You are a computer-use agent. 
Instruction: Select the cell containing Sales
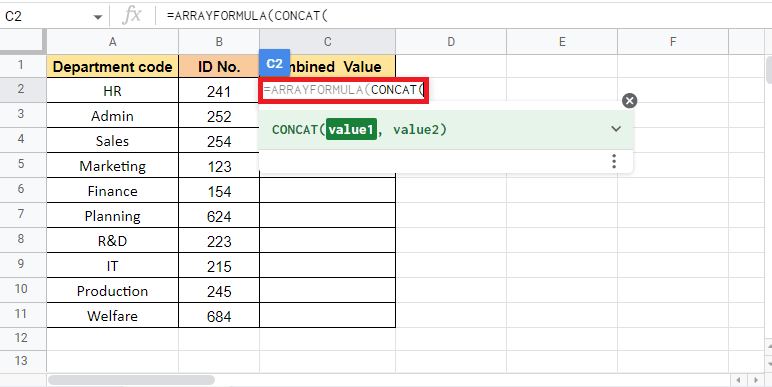113,141
